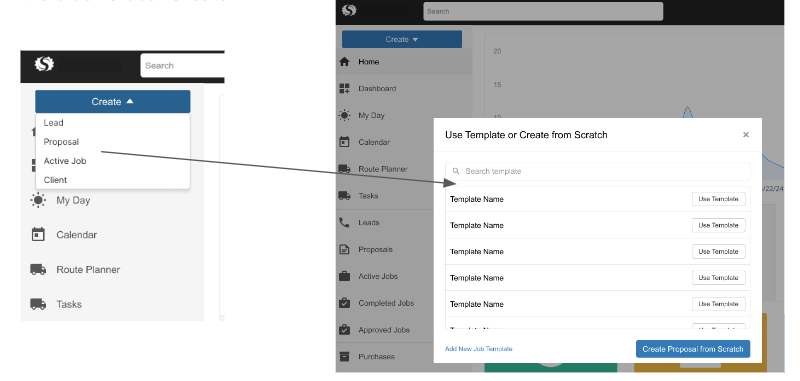800x381 pixels.
Task: Select Lead in the Create menu
Action: pos(54,123)
